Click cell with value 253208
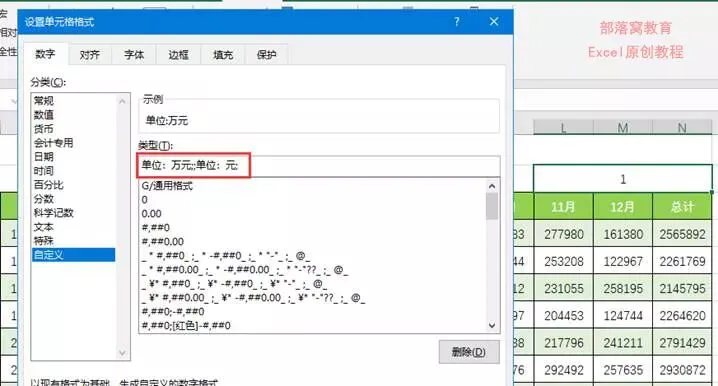 pos(563,261)
